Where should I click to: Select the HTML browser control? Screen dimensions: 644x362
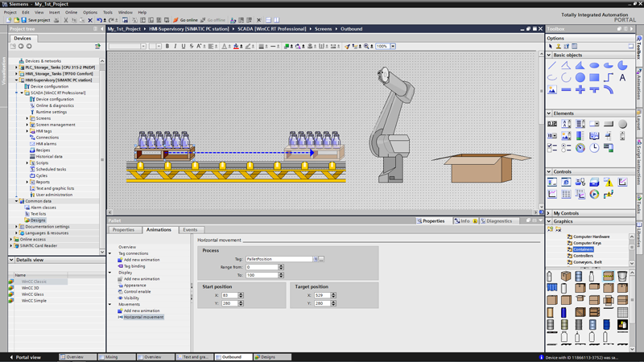pyautogui.click(x=566, y=182)
